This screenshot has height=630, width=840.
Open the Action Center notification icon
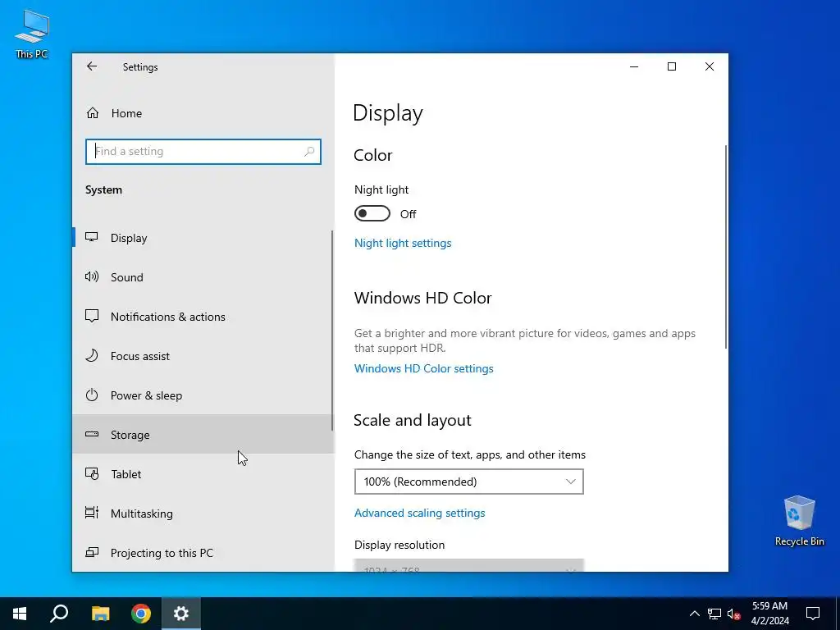click(x=813, y=614)
